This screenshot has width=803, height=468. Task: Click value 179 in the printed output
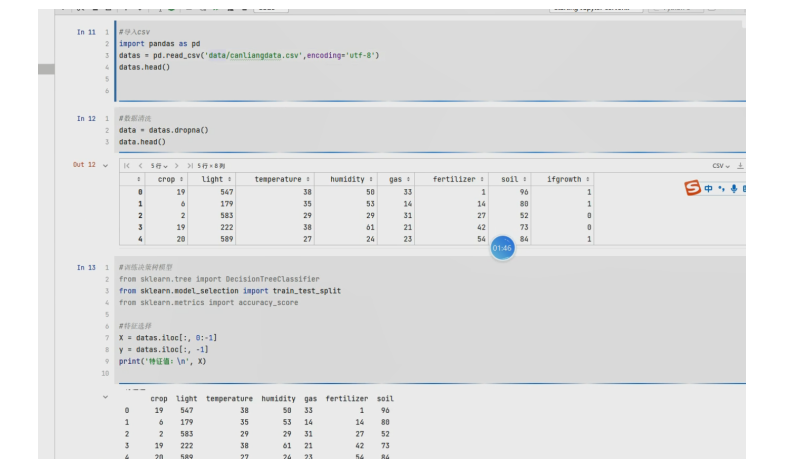[x=187, y=422]
